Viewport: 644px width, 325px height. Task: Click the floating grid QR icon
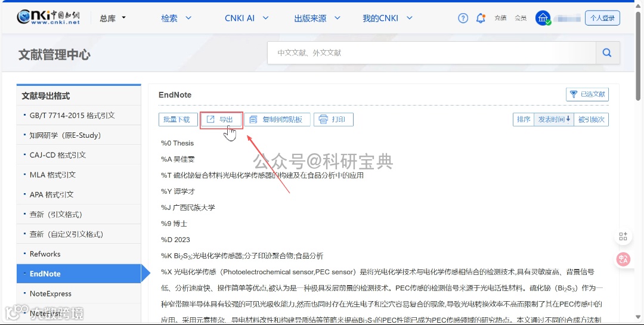click(x=623, y=236)
